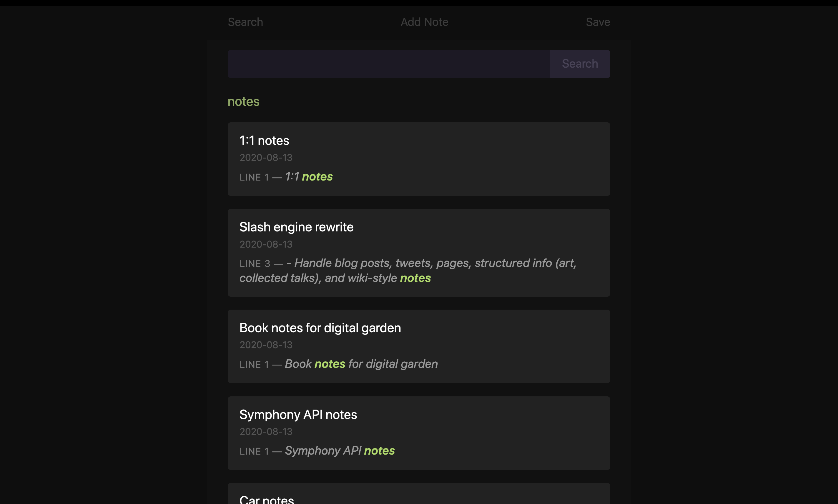Image resolution: width=838 pixels, height=504 pixels.
Task: Open the '1:1 notes' note title
Action: pos(265,141)
